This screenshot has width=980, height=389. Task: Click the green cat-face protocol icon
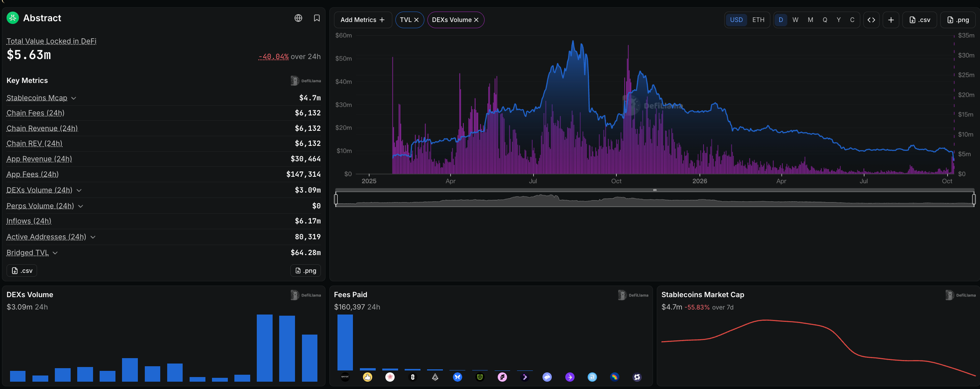coord(480,377)
